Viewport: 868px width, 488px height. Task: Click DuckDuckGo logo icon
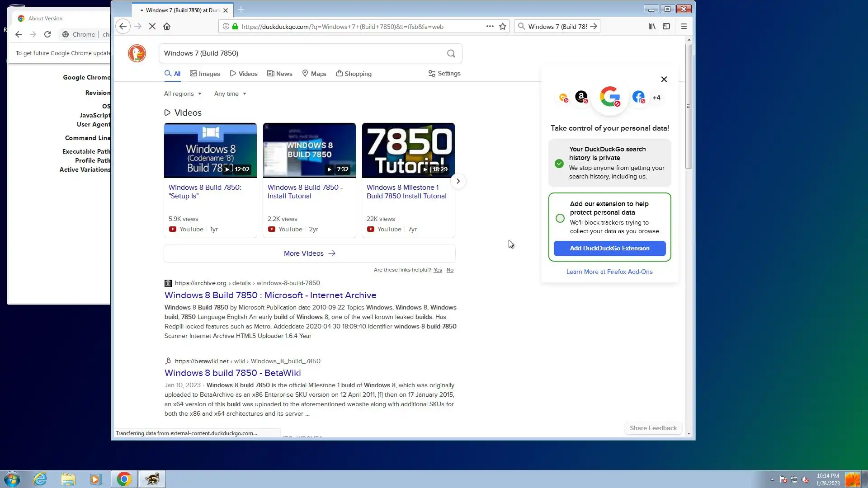[137, 53]
